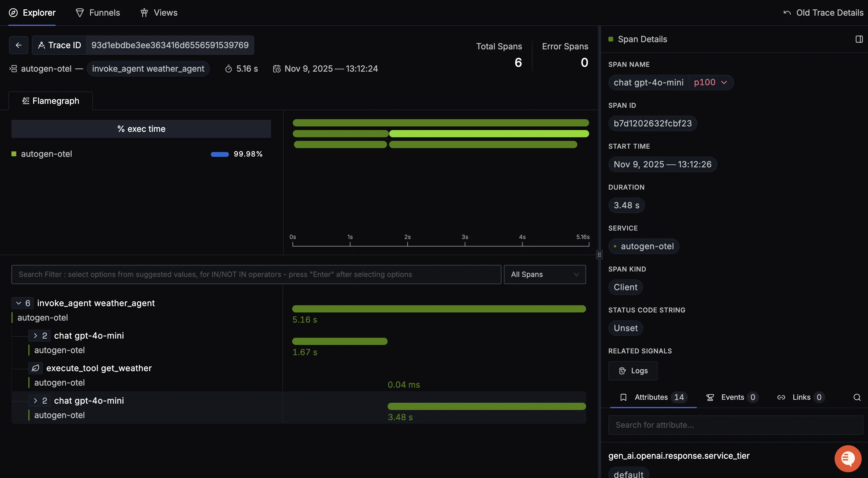This screenshot has width=868, height=478.
Task: Click the icon on the Events tab
Action: tap(710, 397)
